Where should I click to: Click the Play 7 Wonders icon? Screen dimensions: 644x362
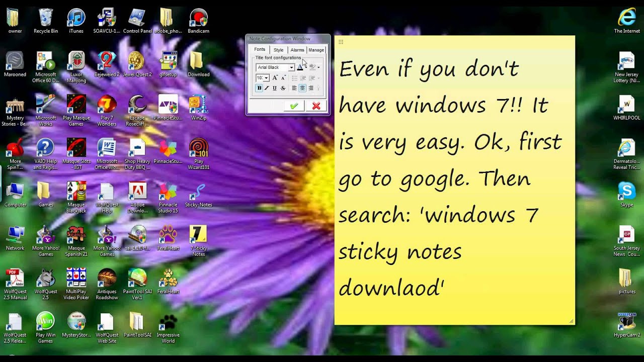[107, 110]
